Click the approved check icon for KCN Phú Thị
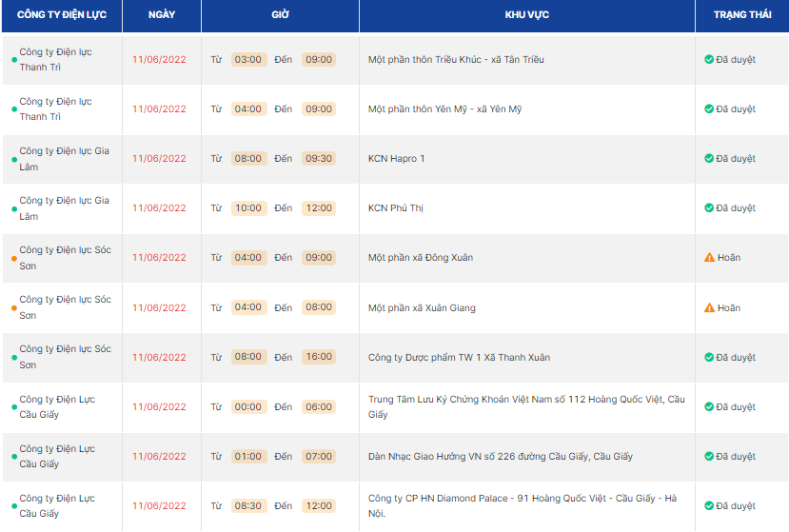 (709, 207)
